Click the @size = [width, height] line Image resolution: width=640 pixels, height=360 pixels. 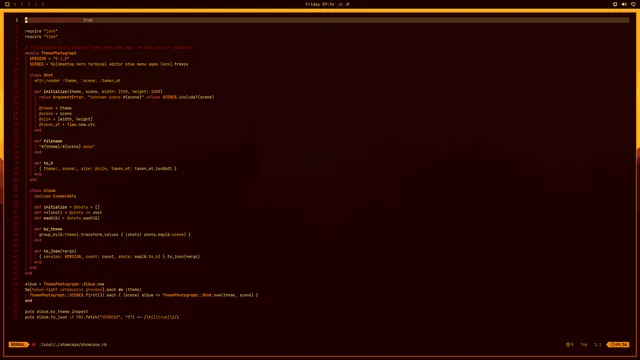click(x=66, y=119)
